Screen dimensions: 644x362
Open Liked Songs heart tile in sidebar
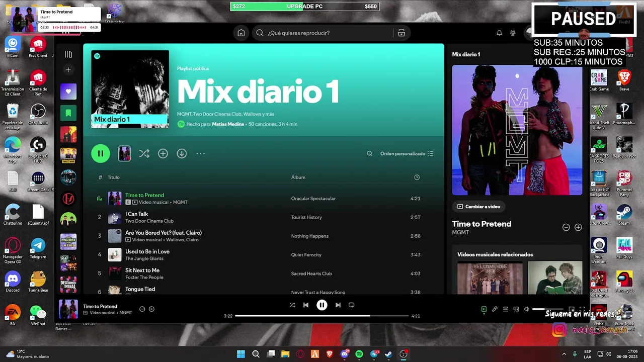pyautogui.click(x=68, y=92)
